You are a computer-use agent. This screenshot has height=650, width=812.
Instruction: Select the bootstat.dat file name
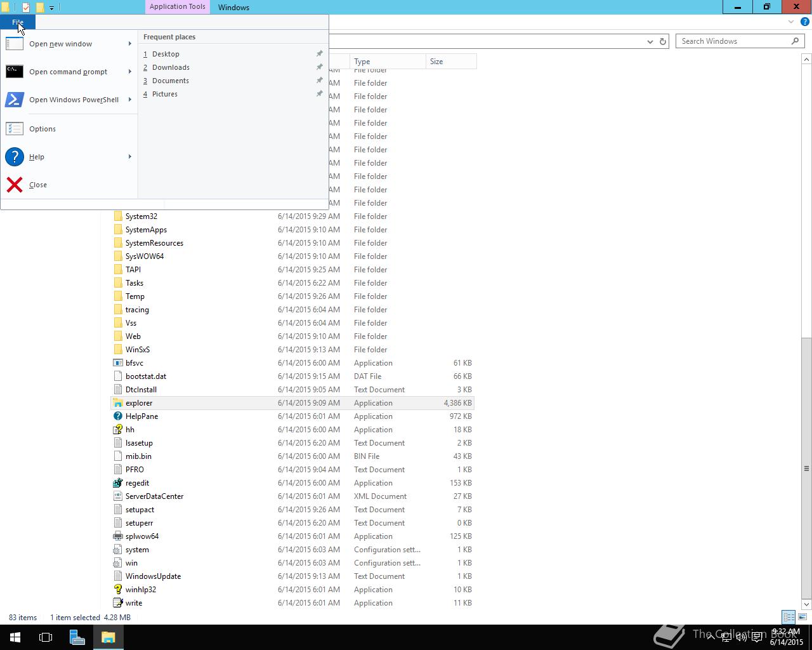pos(146,376)
